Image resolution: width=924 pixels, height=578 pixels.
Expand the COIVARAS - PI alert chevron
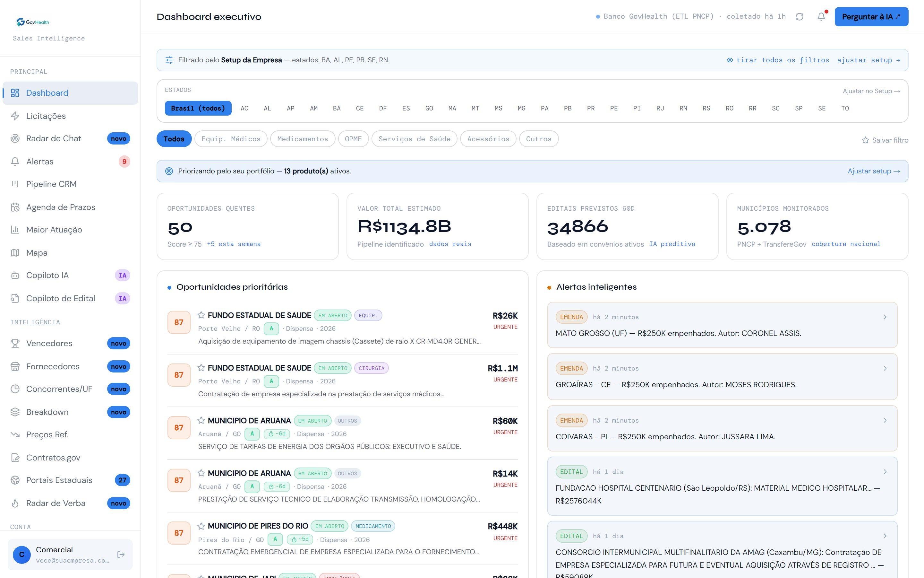click(x=885, y=420)
